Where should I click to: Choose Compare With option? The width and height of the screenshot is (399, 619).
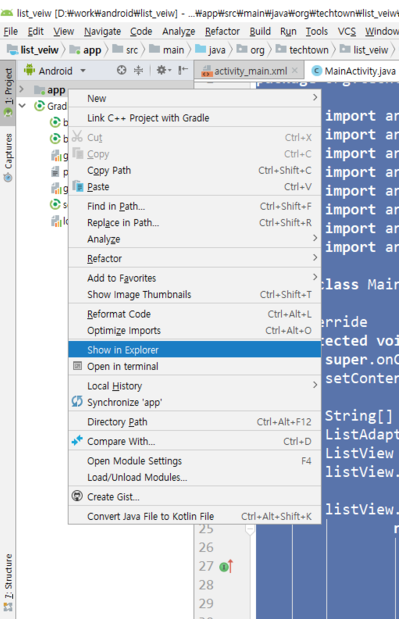[x=194, y=441]
